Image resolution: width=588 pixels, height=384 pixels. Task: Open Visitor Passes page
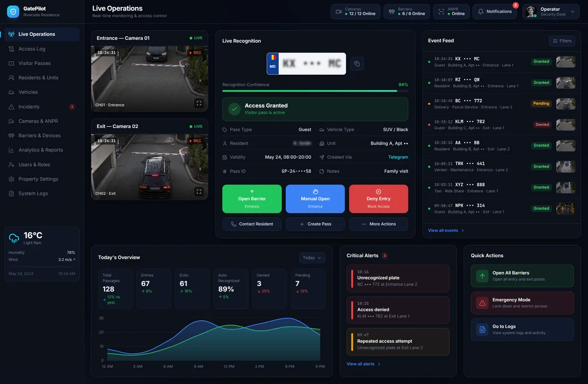coord(42,63)
